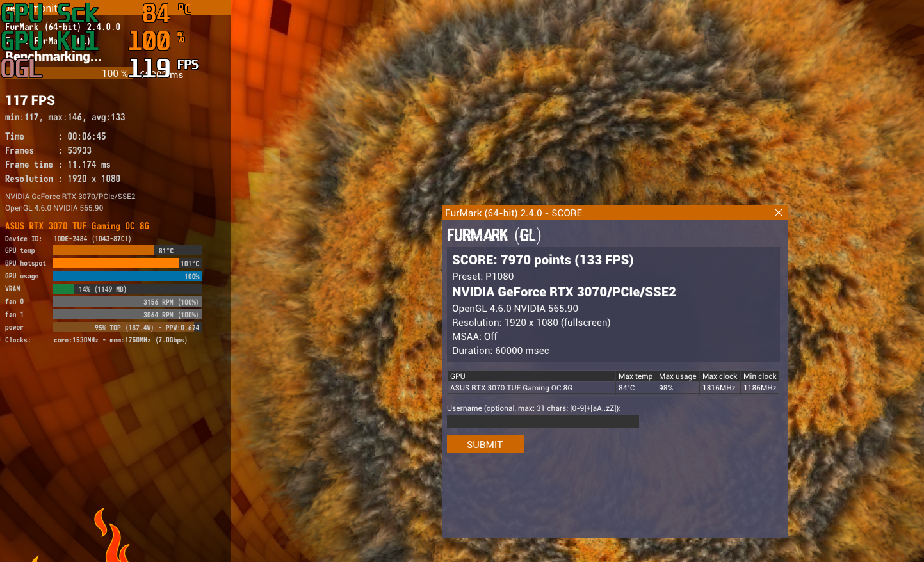The image size is (924, 562).
Task: Click the overlay Resolution value '1920 x 1080'
Action: (93, 179)
